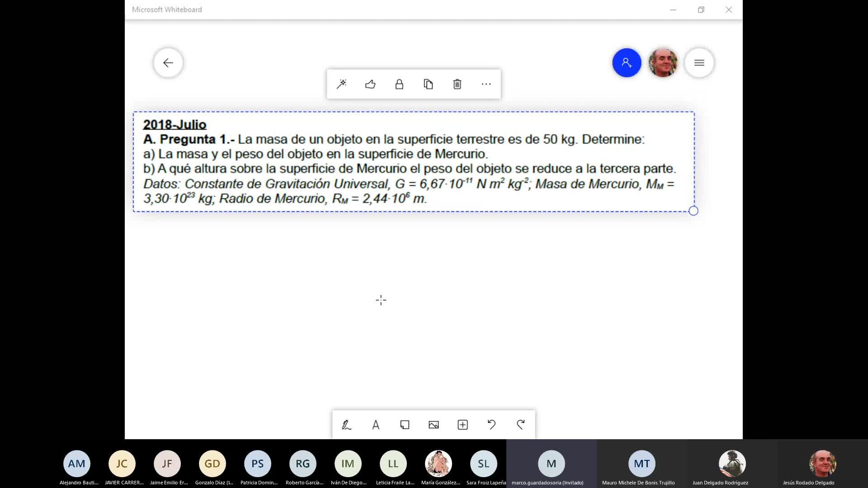Lock the selected object with padlock icon
The image size is (868, 488).
pos(399,84)
